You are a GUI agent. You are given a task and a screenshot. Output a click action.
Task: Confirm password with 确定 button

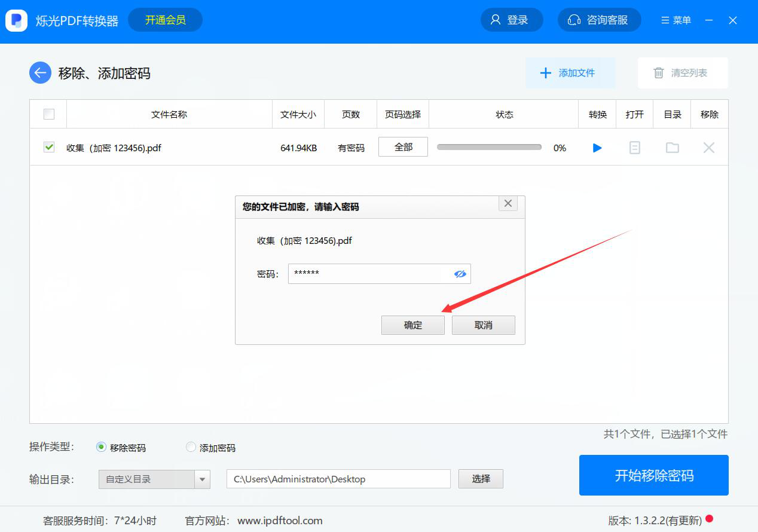point(413,325)
